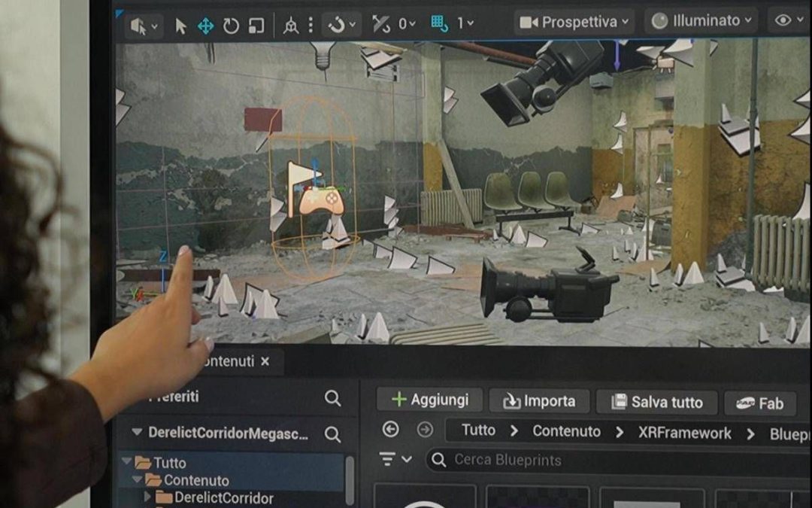Image resolution: width=812 pixels, height=508 pixels.
Task: Click the folder tree scrollbar
Action: 350,479
